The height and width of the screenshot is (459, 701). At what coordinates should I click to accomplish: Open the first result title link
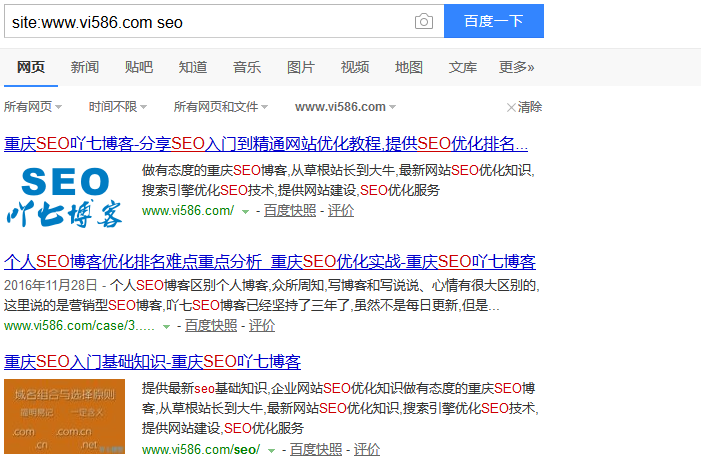(x=266, y=142)
